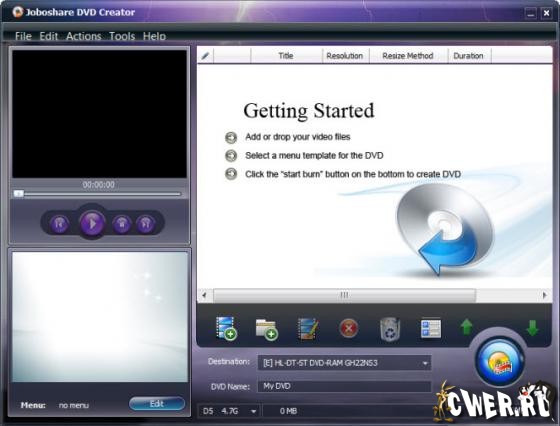Open the Help menu
560x426 pixels.
pos(154,36)
